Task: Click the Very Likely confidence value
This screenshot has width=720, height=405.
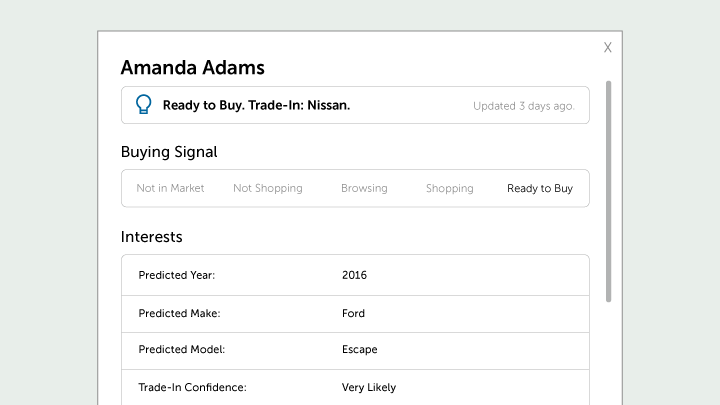Action: click(369, 388)
